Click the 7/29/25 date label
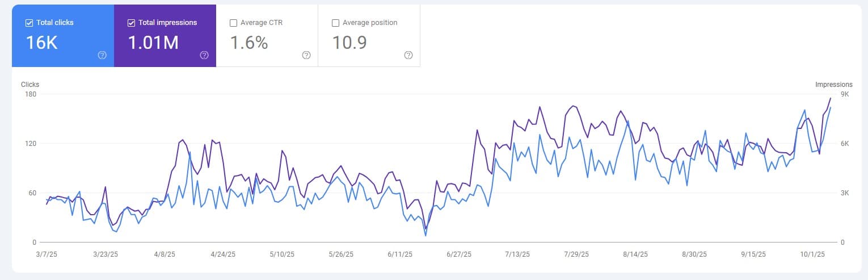The image size is (868, 280). (578, 254)
